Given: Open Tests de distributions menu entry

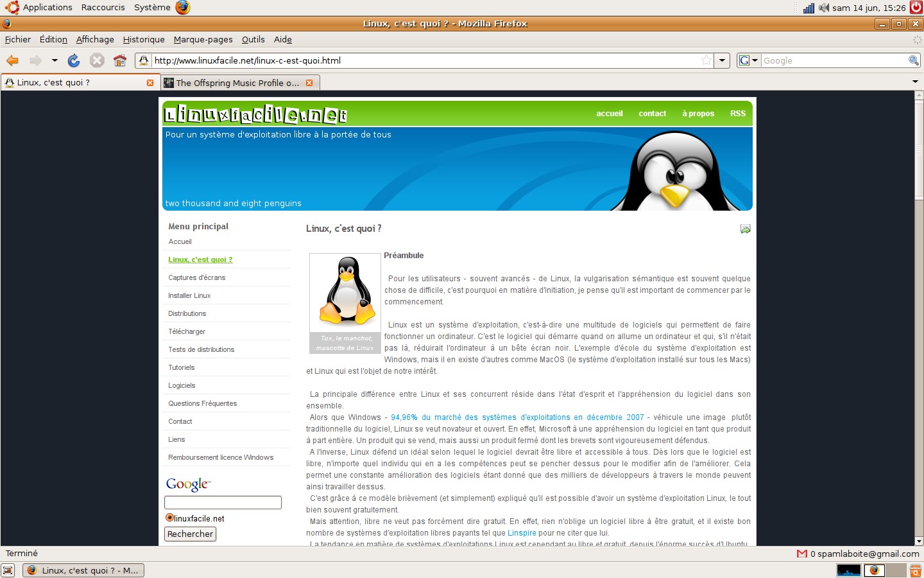Looking at the screenshot, I should coord(201,349).
